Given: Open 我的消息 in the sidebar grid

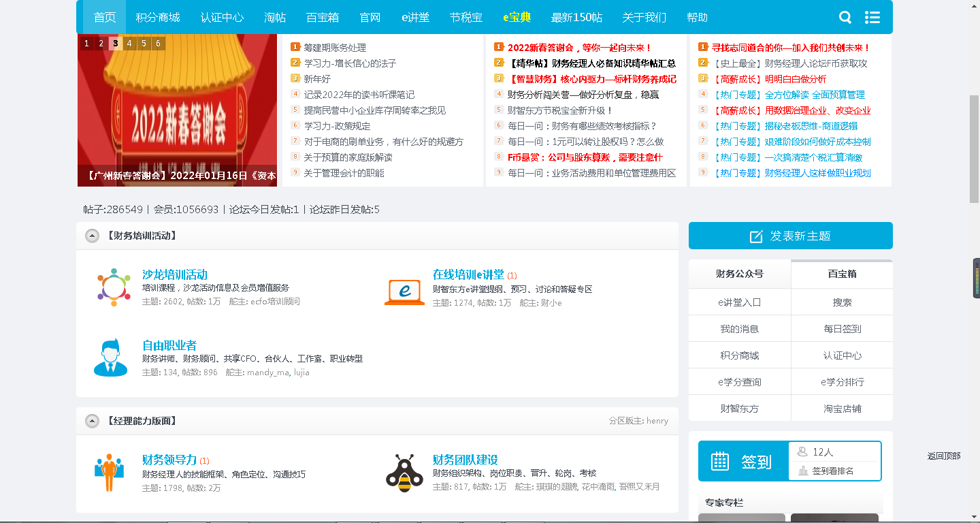Looking at the screenshot, I should click(740, 328).
